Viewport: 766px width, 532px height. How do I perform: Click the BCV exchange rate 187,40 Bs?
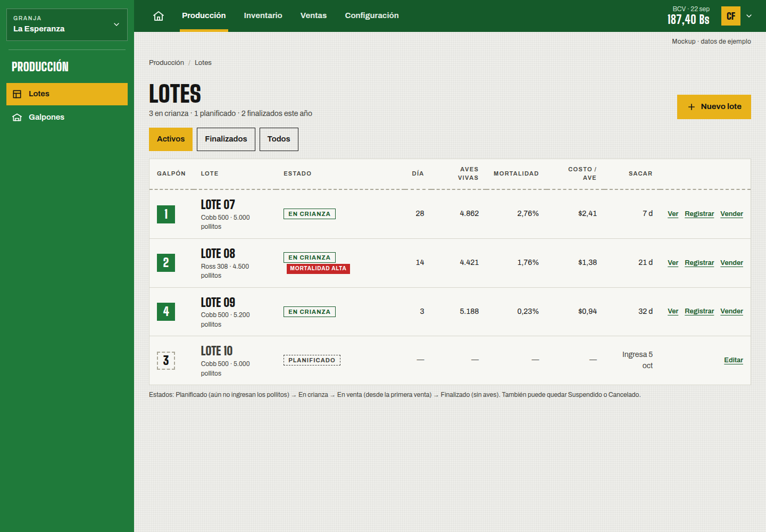click(x=688, y=20)
